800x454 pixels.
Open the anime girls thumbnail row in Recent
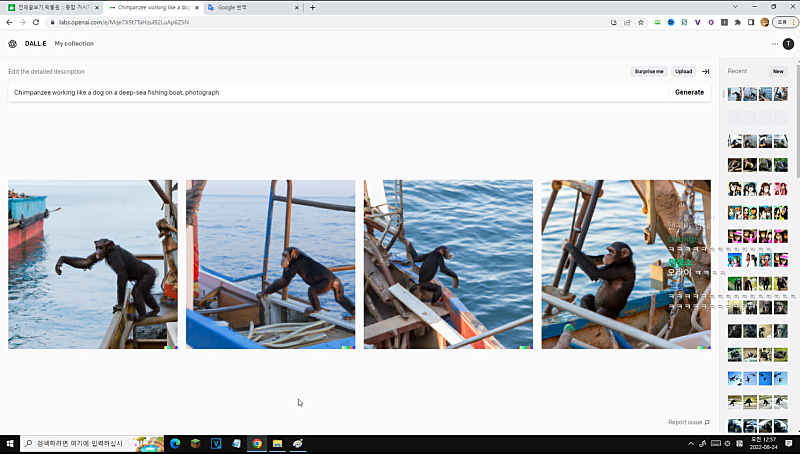[x=758, y=189]
